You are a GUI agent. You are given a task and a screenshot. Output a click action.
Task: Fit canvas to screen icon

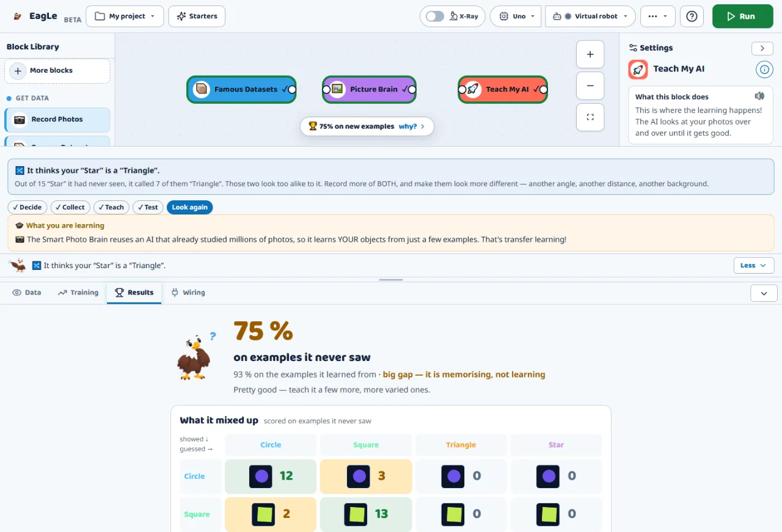(590, 117)
